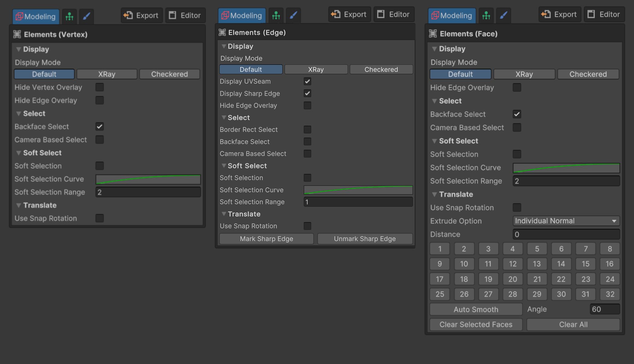
Task: Collapse Soft Select section in Vertex panel
Action: pos(19,153)
